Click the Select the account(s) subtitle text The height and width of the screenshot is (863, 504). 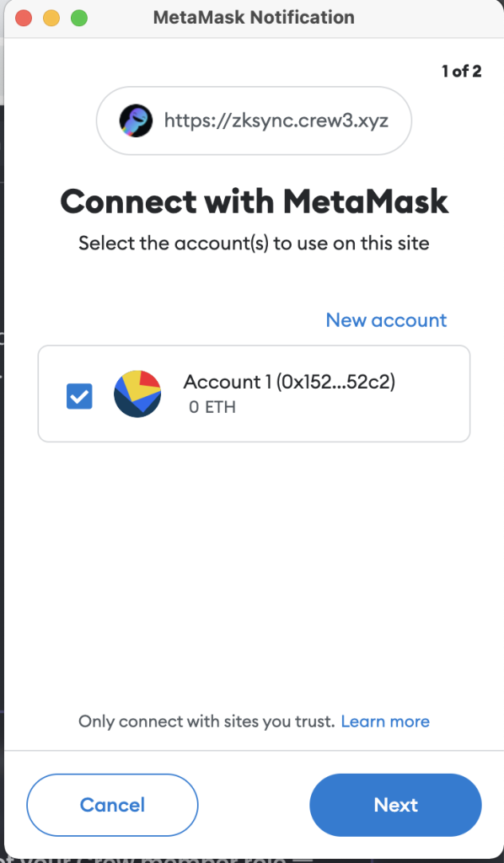tap(254, 243)
